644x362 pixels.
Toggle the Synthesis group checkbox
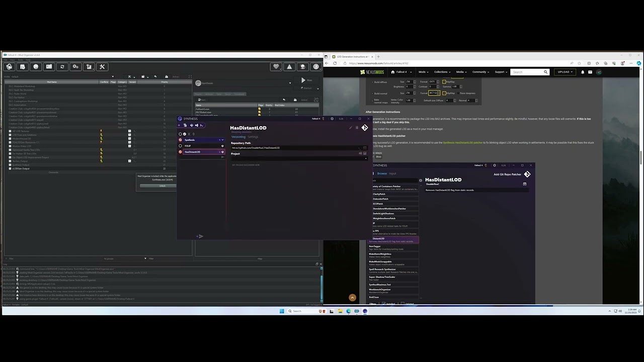pyautogui.click(x=180, y=140)
